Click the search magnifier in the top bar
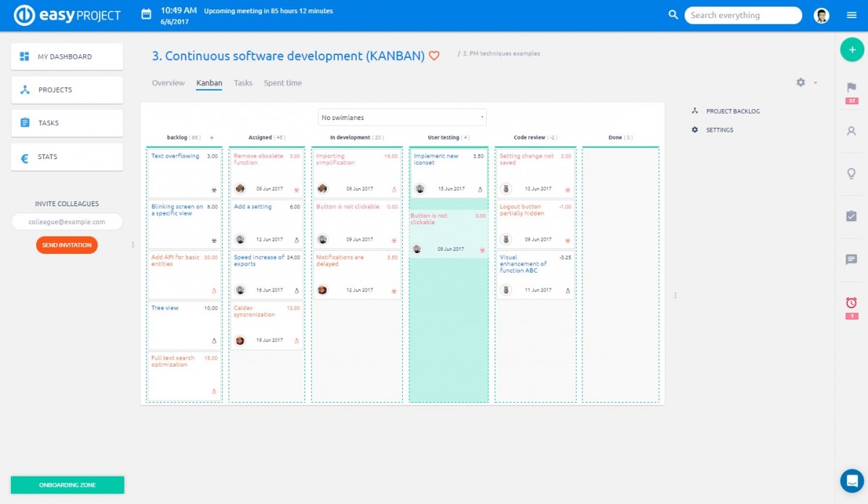Viewport: 868px width, 504px height. [x=673, y=14]
